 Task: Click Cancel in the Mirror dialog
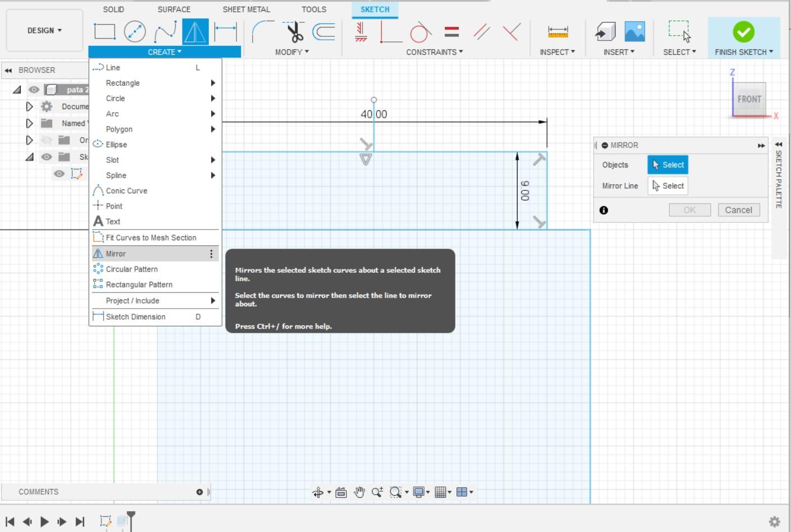(739, 210)
